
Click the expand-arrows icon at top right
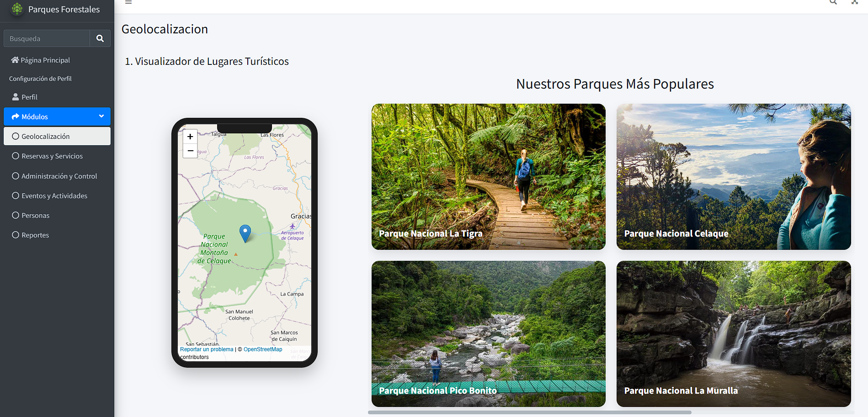click(855, 2)
